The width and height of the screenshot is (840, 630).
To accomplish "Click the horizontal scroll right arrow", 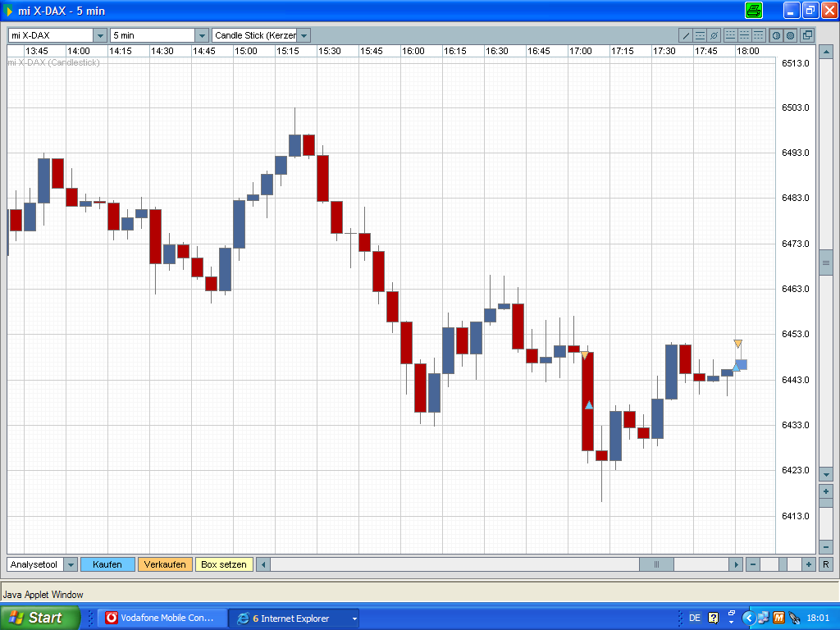I will [x=736, y=564].
